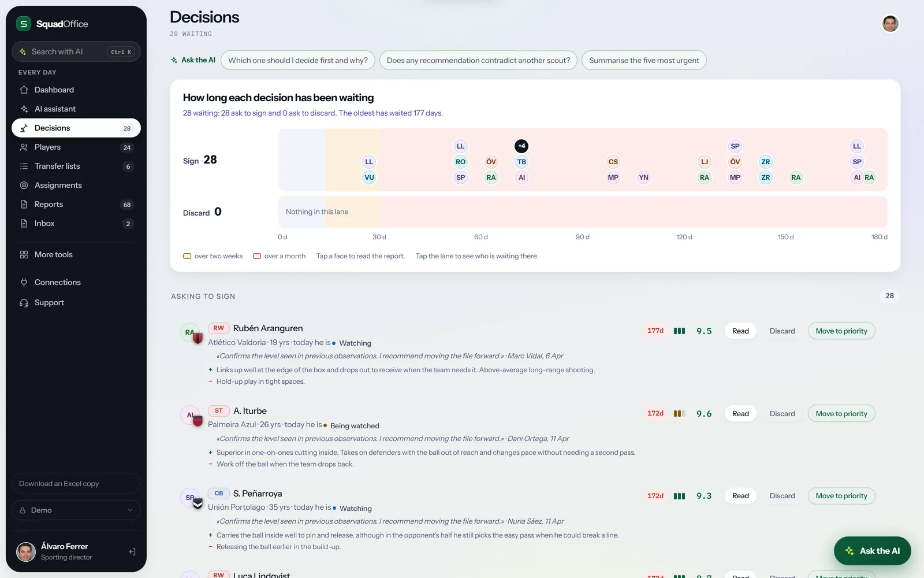
Task: Ask which one to decide first
Action: click(x=298, y=60)
